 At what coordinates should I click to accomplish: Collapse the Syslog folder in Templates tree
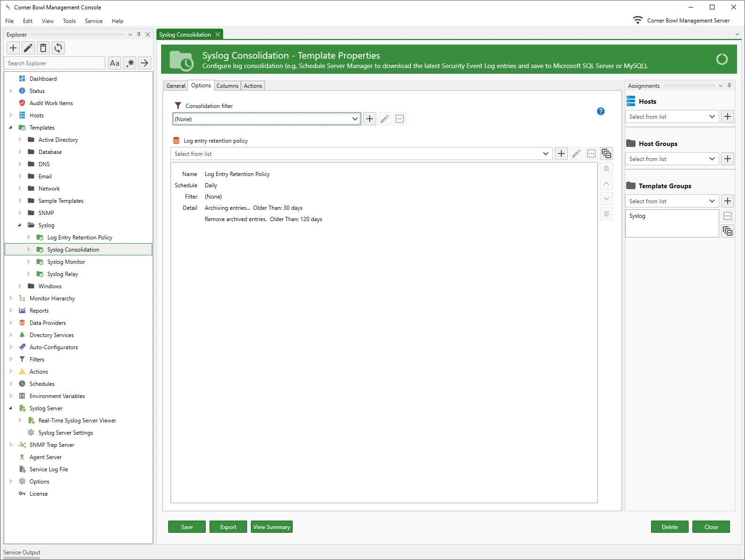coord(20,225)
